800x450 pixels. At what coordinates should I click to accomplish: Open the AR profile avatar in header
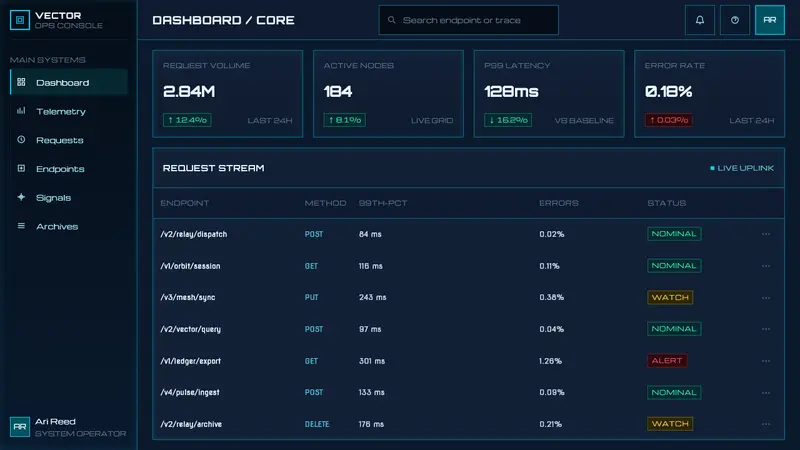[x=769, y=20]
